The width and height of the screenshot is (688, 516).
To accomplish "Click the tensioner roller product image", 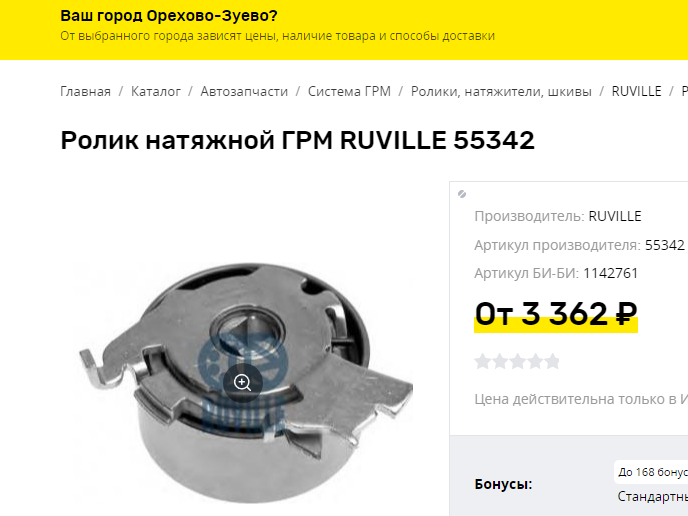I will point(246,382).
